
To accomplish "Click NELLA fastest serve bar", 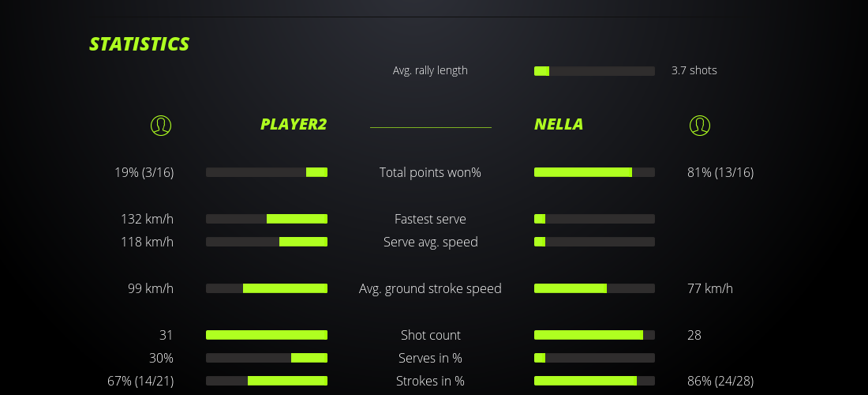I will [x=594, y=219].
